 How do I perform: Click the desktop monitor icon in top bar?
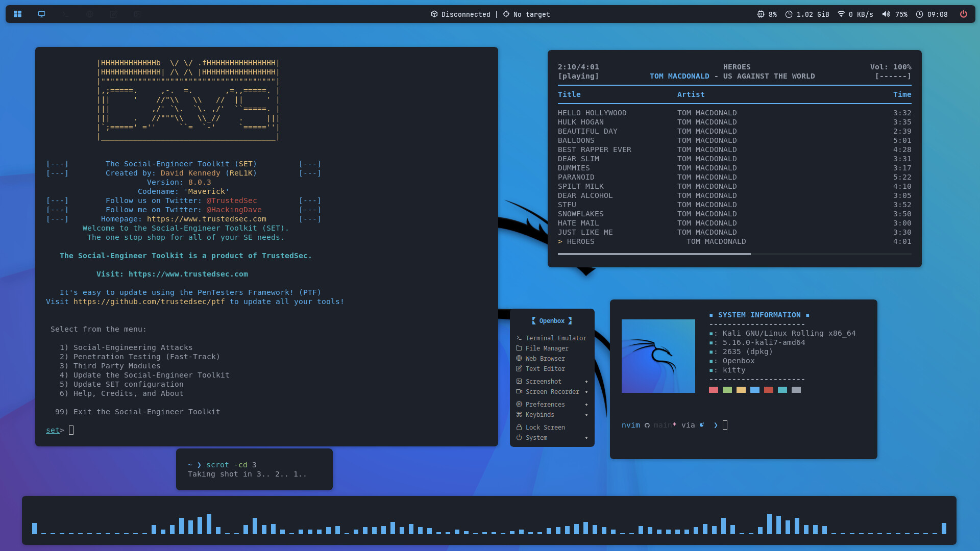[x=42, y=14]
